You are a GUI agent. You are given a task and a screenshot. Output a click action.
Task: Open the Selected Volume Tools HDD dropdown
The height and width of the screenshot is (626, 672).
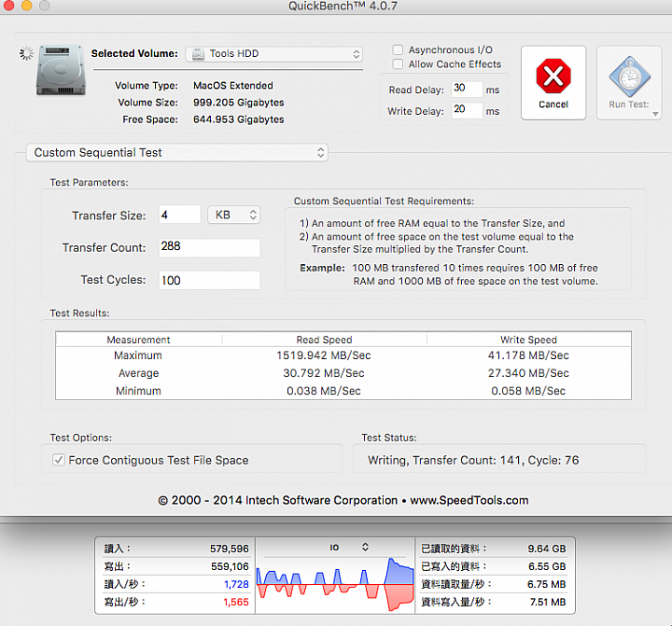click(x=273, y=54)
